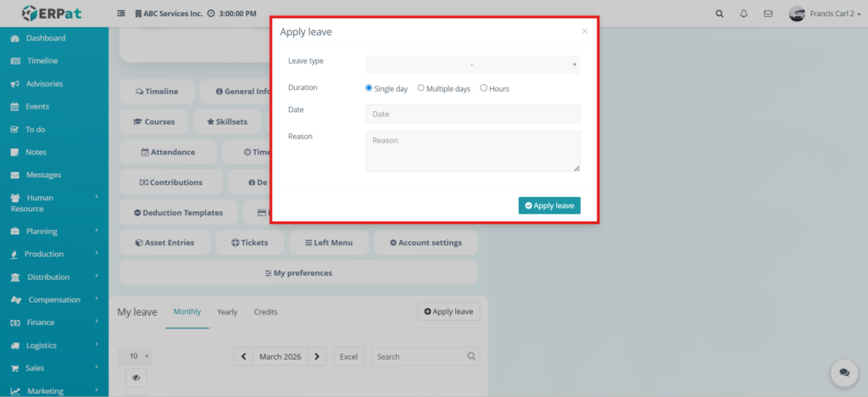The height and width of the screenshot is (397, 868).
Task: Expand the Human Resource submenu chevron
Action: pos(97,196)
